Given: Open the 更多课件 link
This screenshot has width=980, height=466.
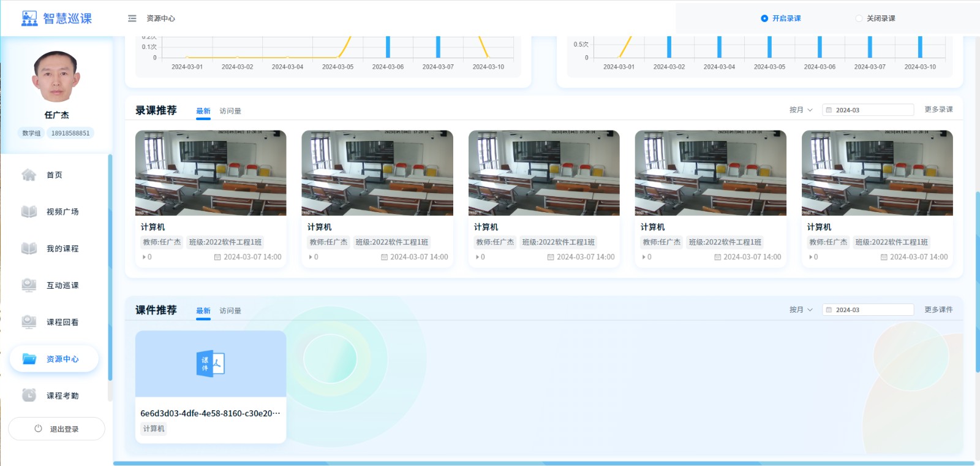Looking at the screenshot, I should click(938, 310).
